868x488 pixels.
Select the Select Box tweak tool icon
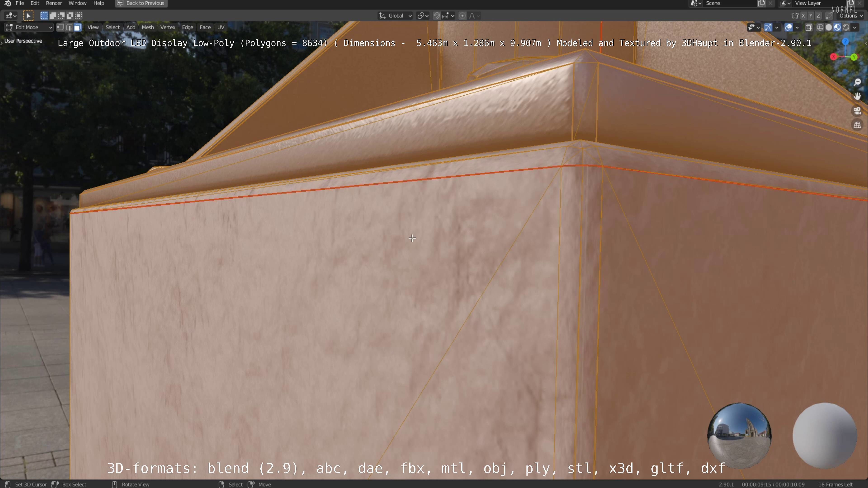(28, 16)
